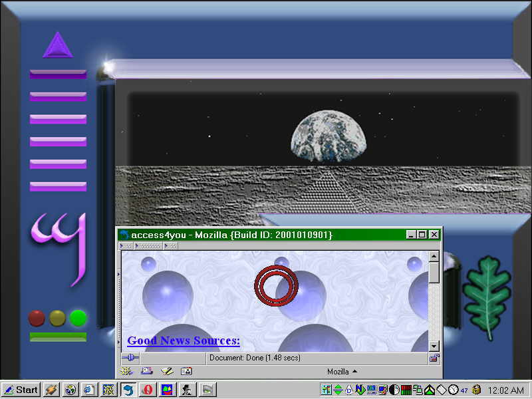Image resolution: width=532 pixels, height=399 pixels.
Task: Click the Opera icon in the taskbar
Action: tap(146, 390)
